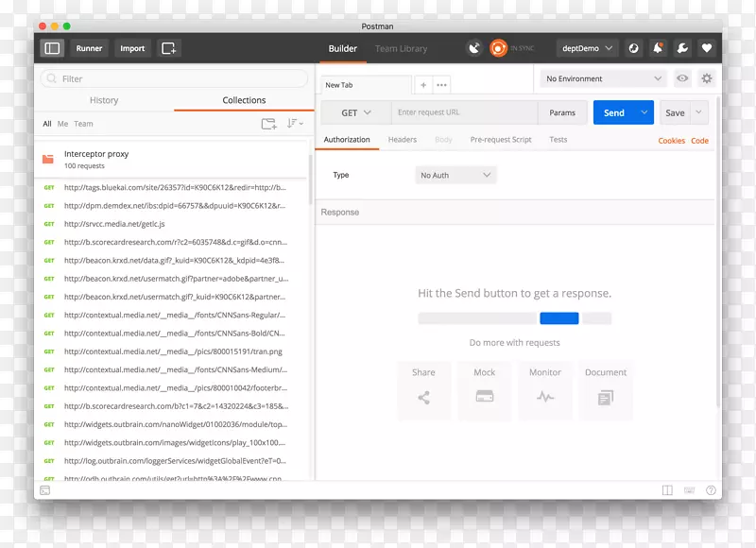Open the Headers tab
This screenshot has height=548, width=756.
pos(402,140)
